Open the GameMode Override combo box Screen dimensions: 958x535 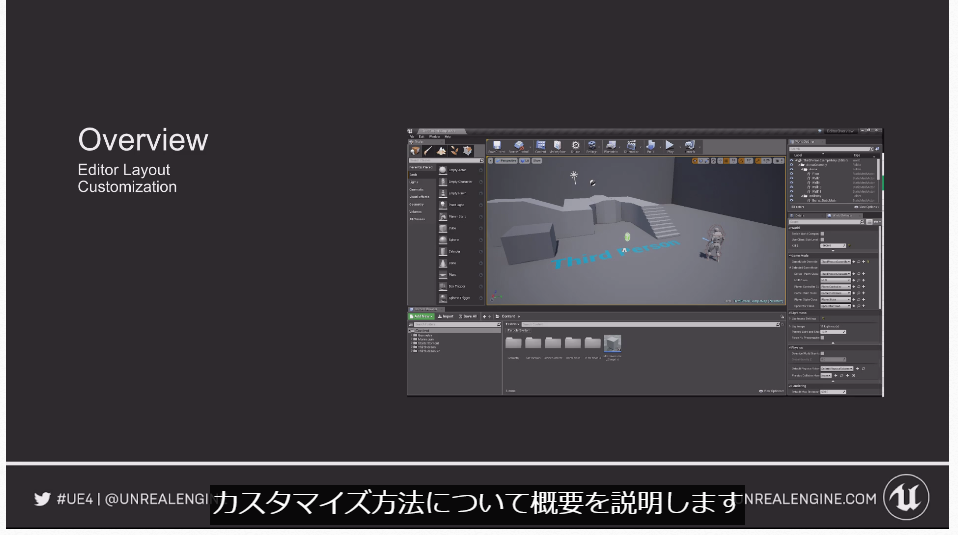click(835, 261)
